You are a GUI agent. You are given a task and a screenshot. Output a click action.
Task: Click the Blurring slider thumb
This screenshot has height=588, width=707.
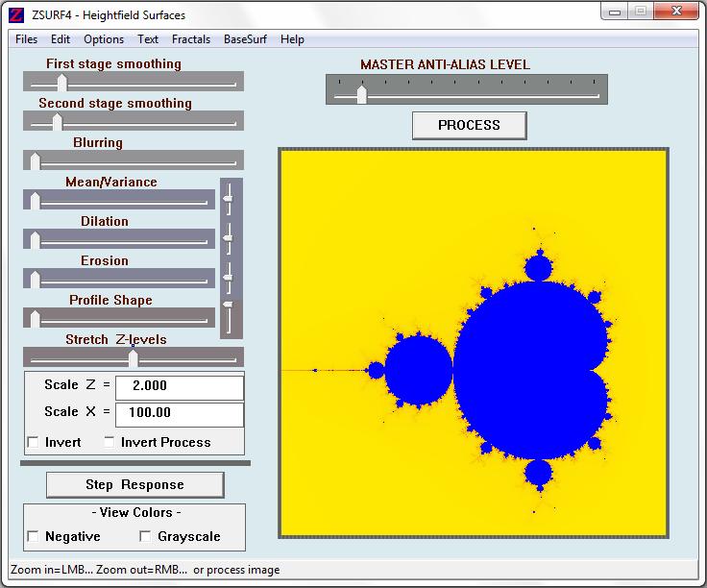click(x=35, y=161)
